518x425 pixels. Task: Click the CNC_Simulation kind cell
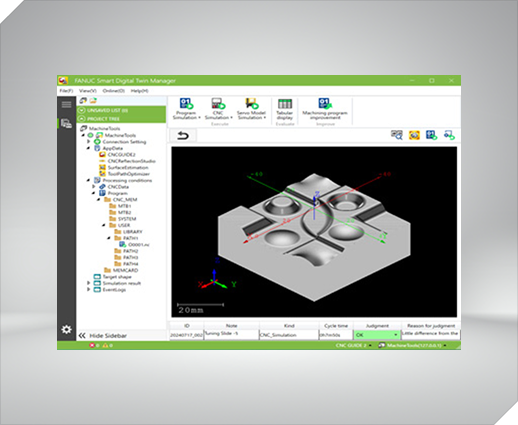tap(289, 335)
